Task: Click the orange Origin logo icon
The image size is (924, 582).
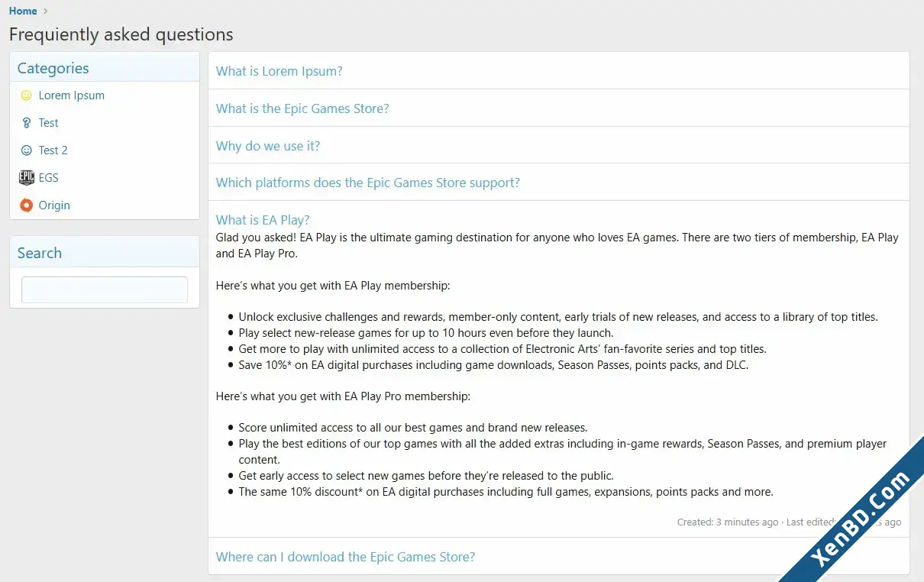Action: click(x=26, y=205)
